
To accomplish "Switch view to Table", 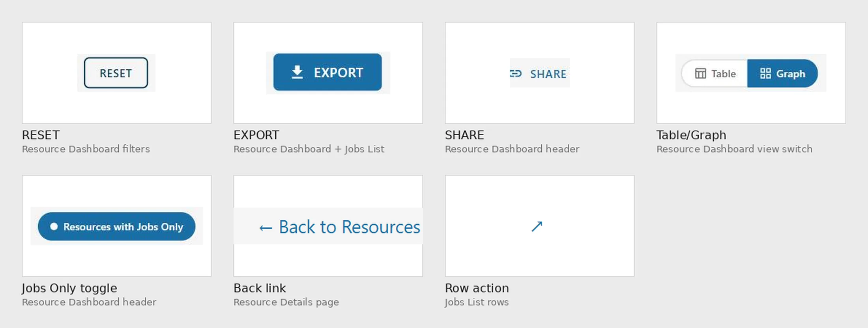I will point(715,73).
